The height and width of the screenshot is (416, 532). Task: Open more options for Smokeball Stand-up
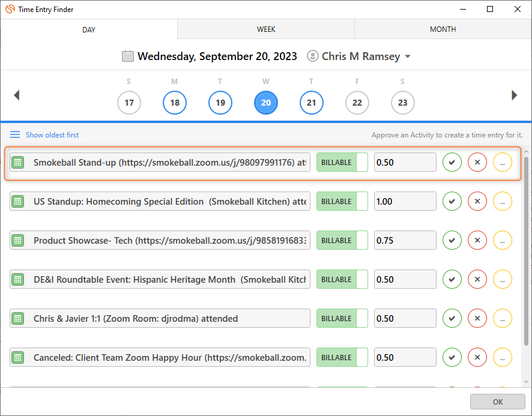[x=502, y=162]
